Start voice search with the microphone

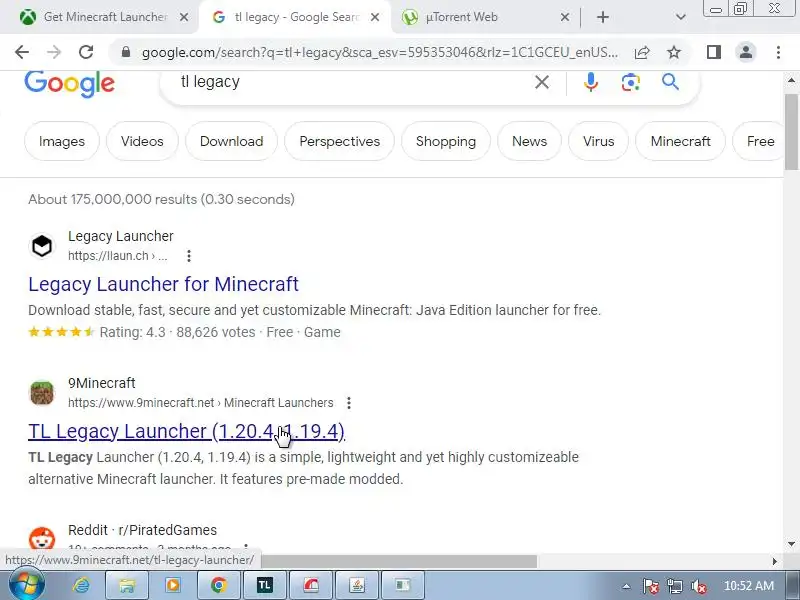pyautogui.click(x=591, y=82)
